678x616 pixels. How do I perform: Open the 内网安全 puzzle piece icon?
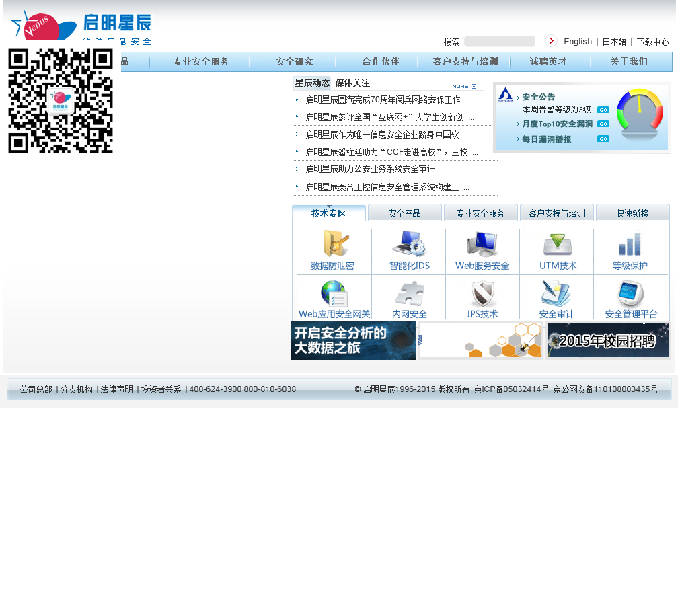(410, 294)
